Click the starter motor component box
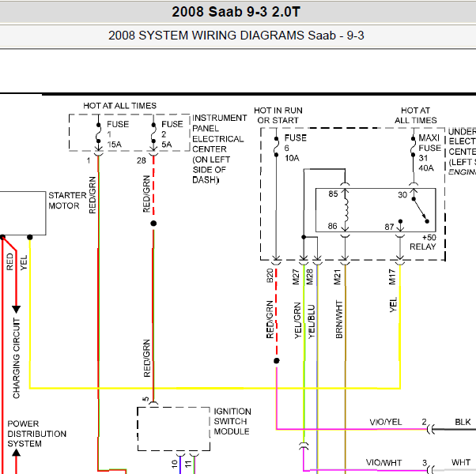The image size is (476, 474). tap(23, 213)
